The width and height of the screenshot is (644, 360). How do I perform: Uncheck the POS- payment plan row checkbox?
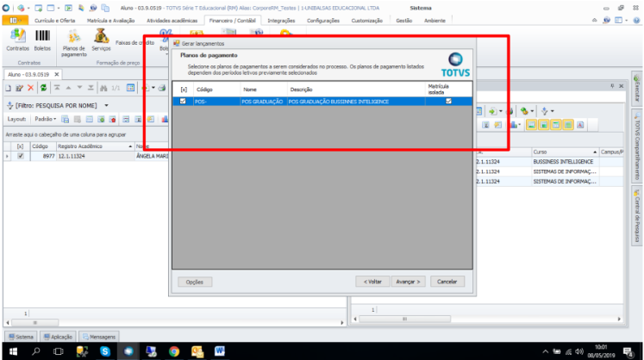click(x=182, y=102)
